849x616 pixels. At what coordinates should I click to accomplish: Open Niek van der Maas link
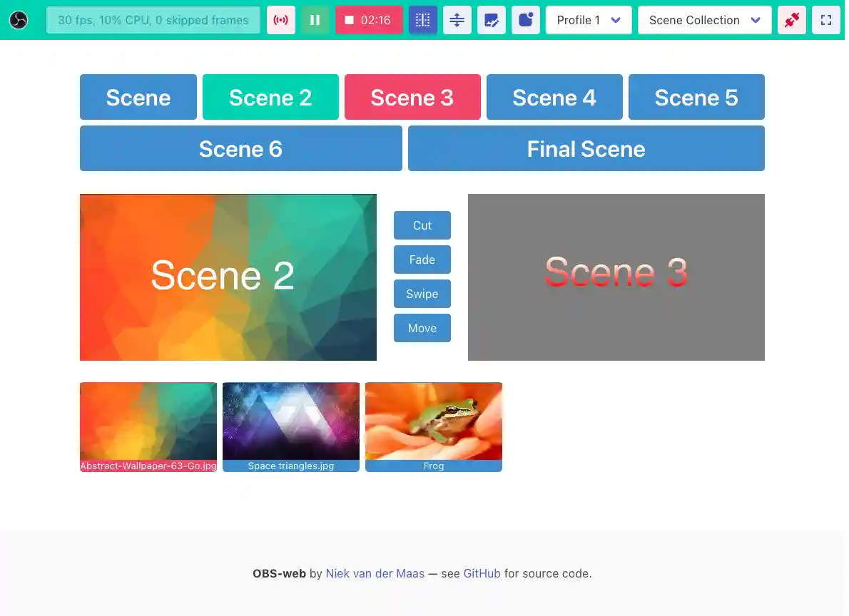(375, 573)
